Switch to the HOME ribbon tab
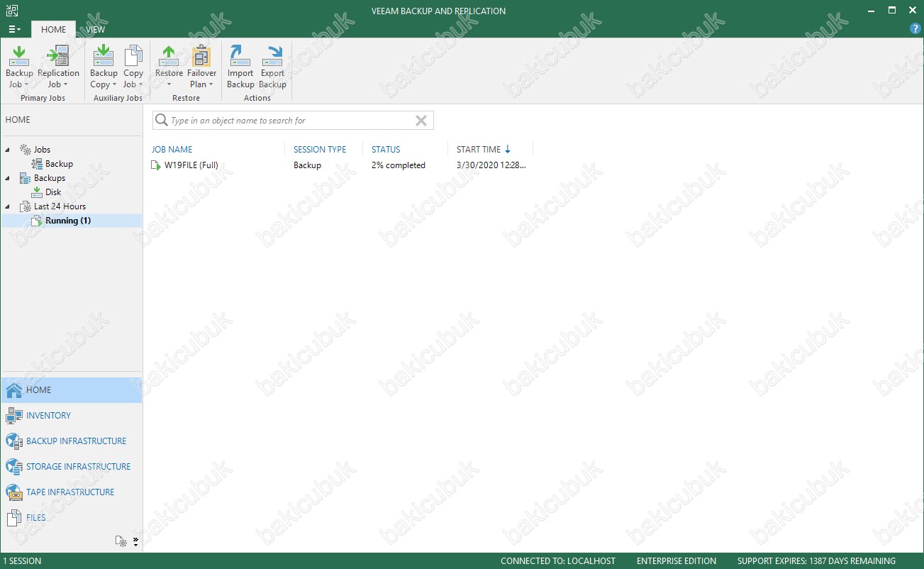The width and height of the screenshot is (924, 569). click(x=53, y=30)
